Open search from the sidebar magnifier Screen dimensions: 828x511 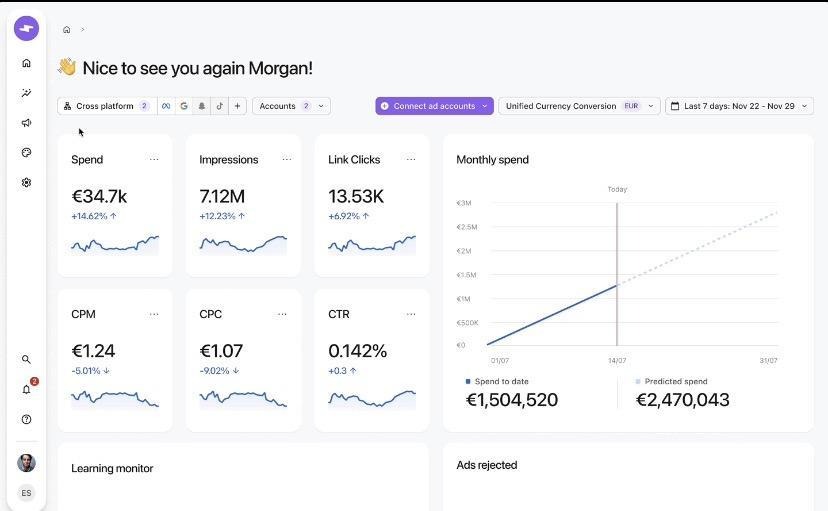coord(26,359)
